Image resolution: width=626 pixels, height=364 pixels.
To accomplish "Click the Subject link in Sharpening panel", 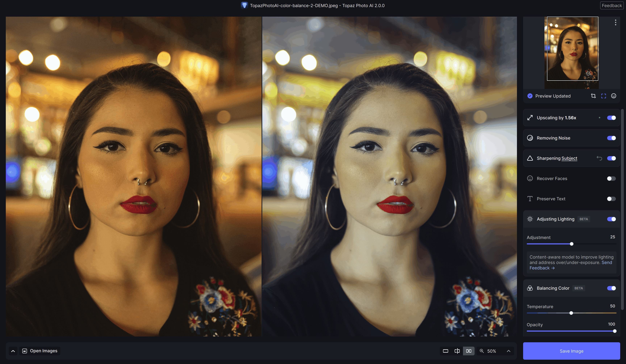I will coord(569,158).
